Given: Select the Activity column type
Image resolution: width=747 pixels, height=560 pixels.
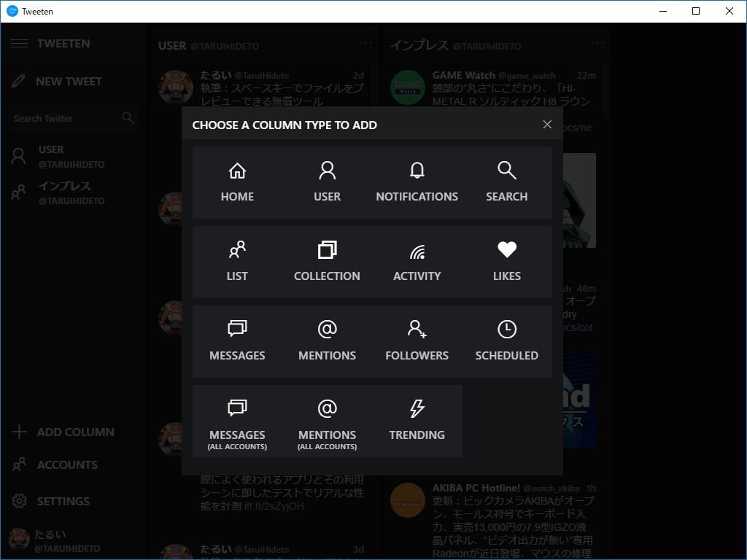Looking at the screenshot, I should (417, 262).
